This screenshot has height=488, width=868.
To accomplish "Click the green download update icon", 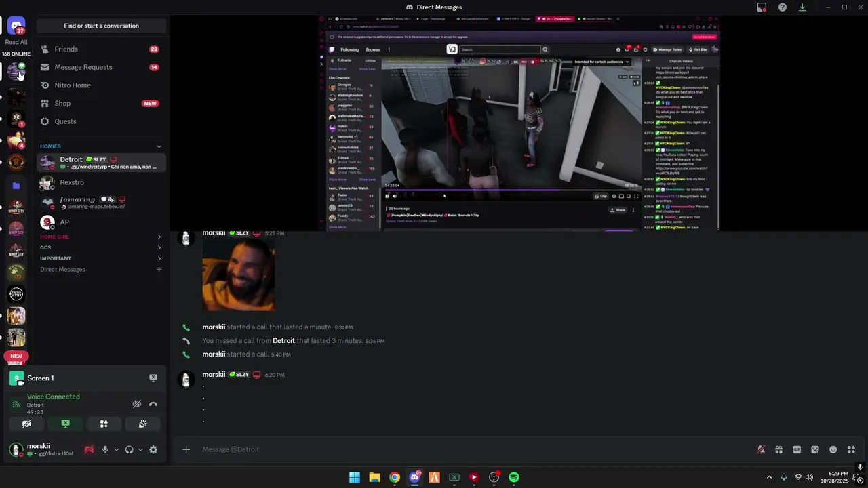I will point(802,7).
